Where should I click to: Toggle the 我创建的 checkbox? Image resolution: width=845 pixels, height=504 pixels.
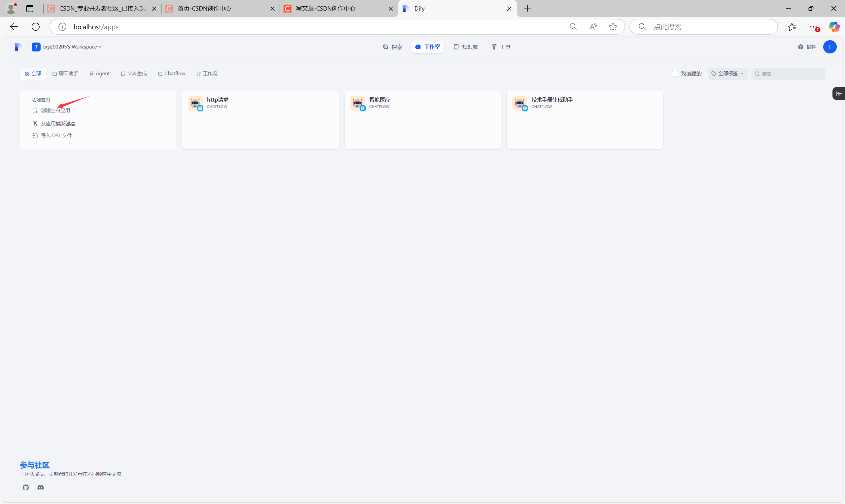click(675, 74)
